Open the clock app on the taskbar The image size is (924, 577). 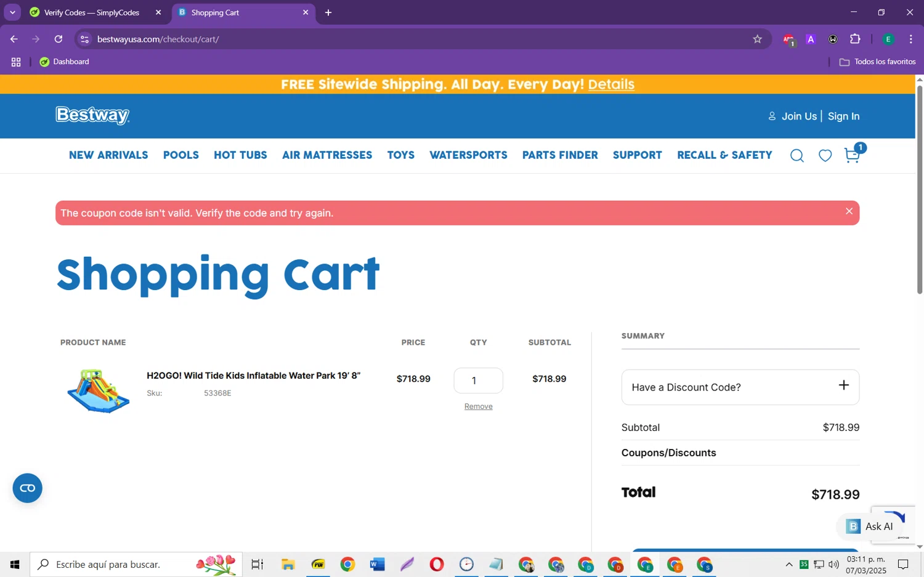click(466, 564)
